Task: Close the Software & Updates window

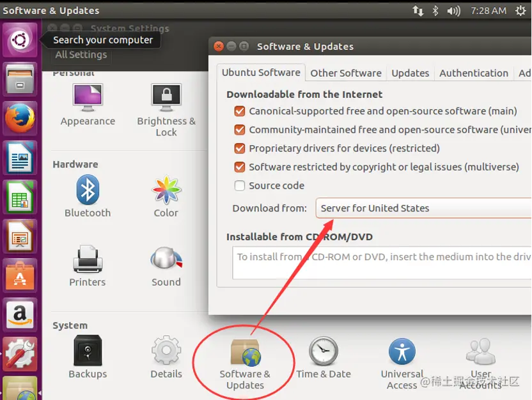Action: (x=219, y=46)
